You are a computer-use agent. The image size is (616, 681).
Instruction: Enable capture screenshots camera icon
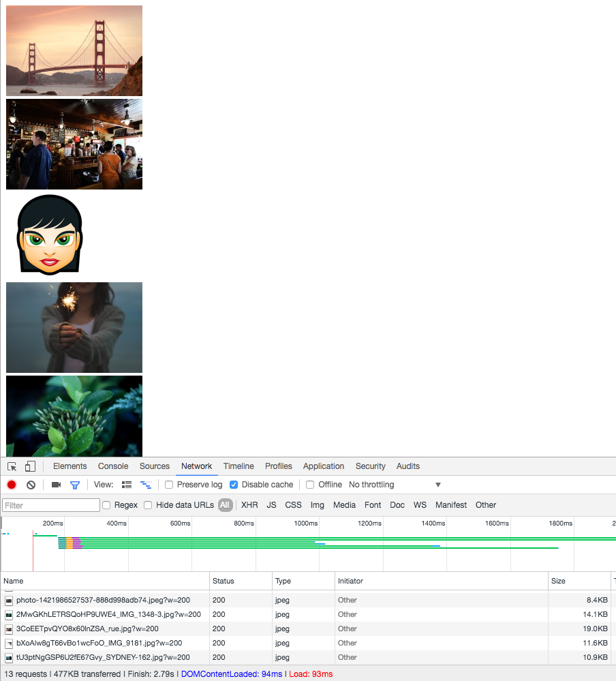click(56, 485)
